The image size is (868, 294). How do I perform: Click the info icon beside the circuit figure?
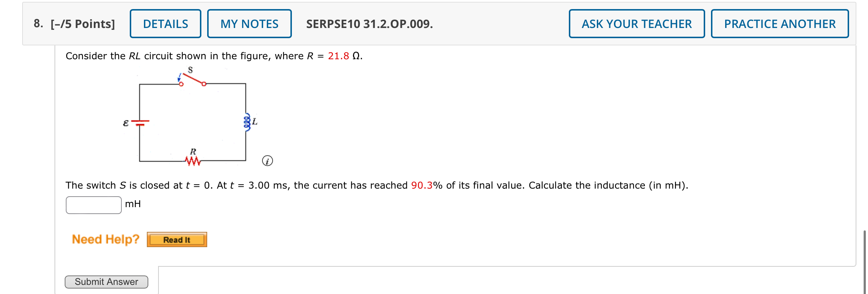pos(268,160)
